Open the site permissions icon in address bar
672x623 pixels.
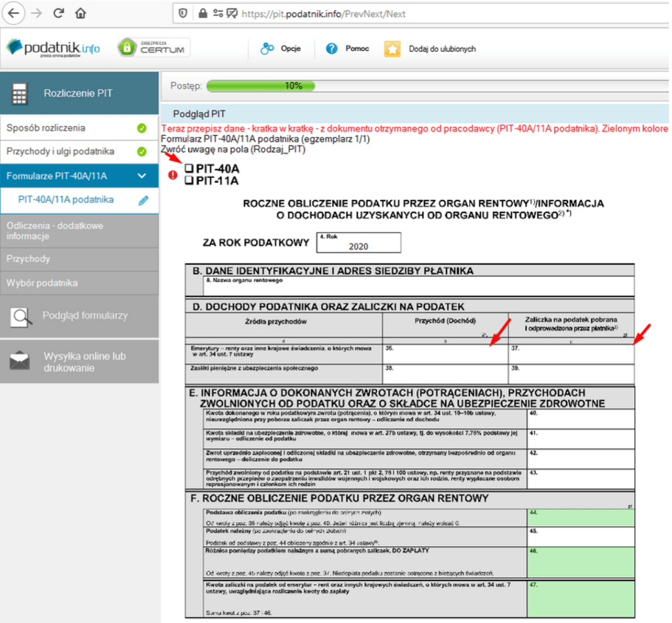(218, 13)
